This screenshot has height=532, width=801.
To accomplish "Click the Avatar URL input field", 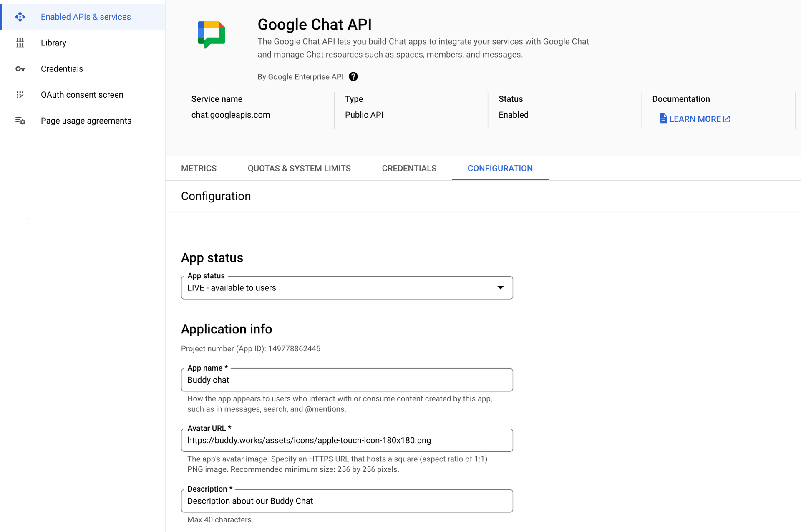I will point(347,440).
